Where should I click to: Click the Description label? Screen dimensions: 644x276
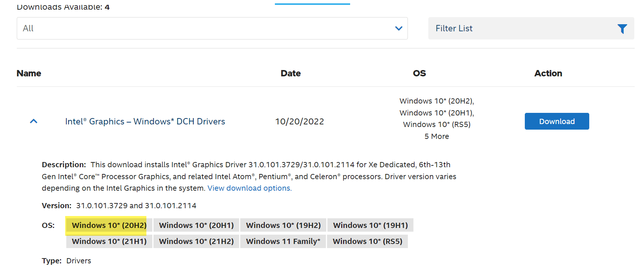64,165
